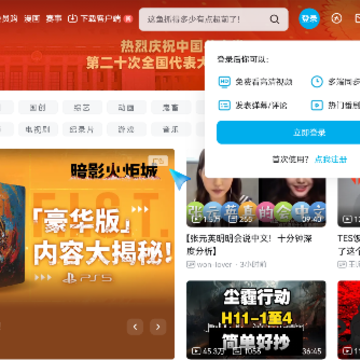The height and width of the screenshot is (360, 360).
Task: Click the download client icon
Action: coord(72,19)
